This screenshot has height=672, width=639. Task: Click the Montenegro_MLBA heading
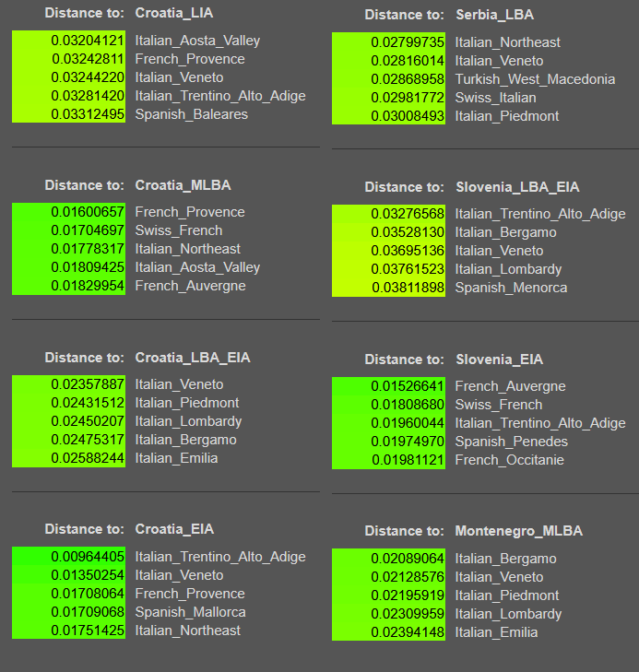coord(518,531)
